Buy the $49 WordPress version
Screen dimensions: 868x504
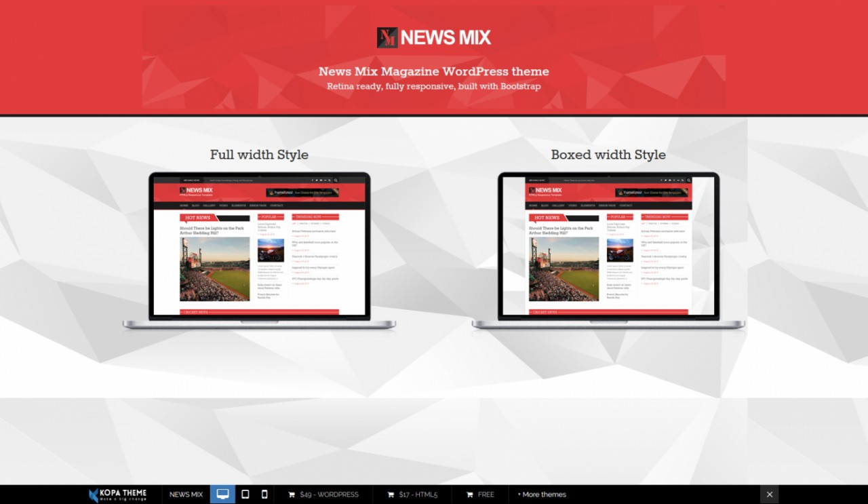coord(323,495)
